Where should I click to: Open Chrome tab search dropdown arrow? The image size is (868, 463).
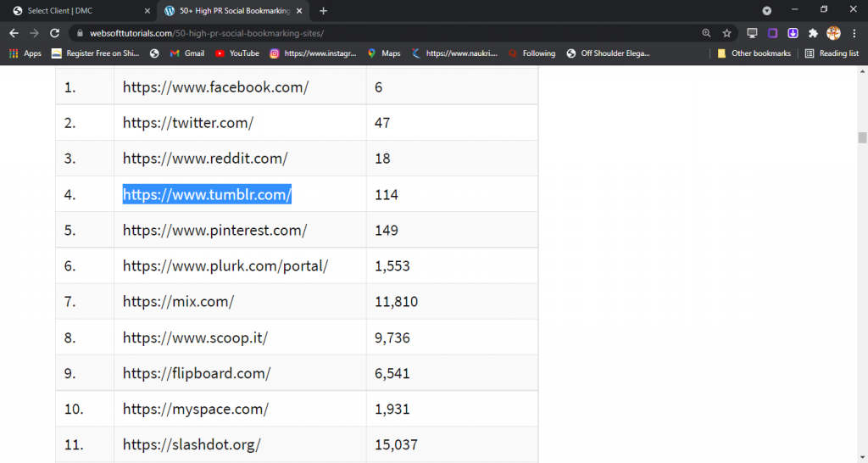[766, 10]
